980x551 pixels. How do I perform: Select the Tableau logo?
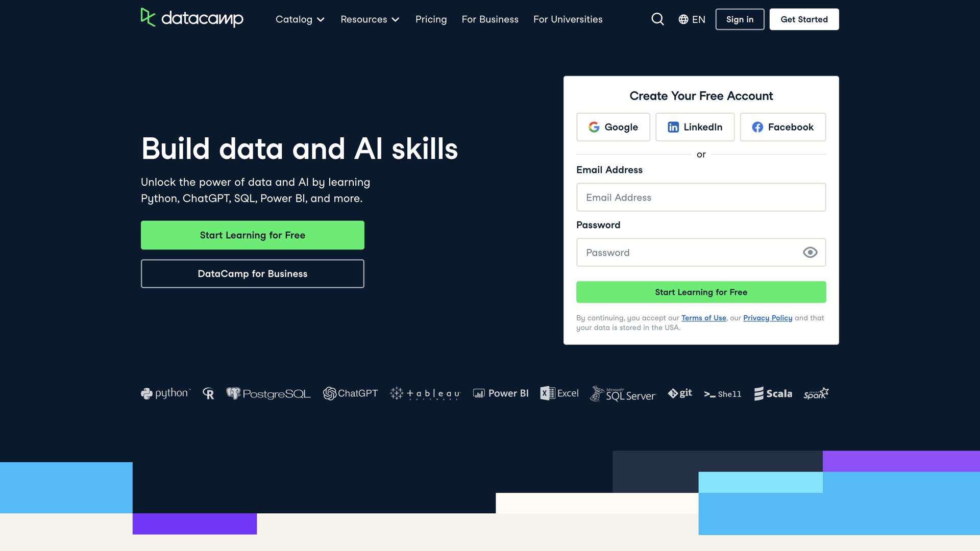pyautogui.click(x=425, y=393)
